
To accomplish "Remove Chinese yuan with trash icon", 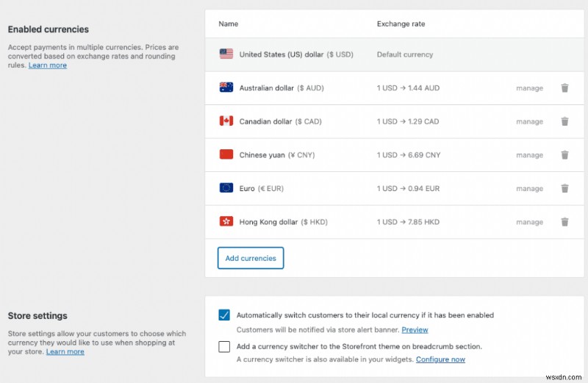I will 564,155.
